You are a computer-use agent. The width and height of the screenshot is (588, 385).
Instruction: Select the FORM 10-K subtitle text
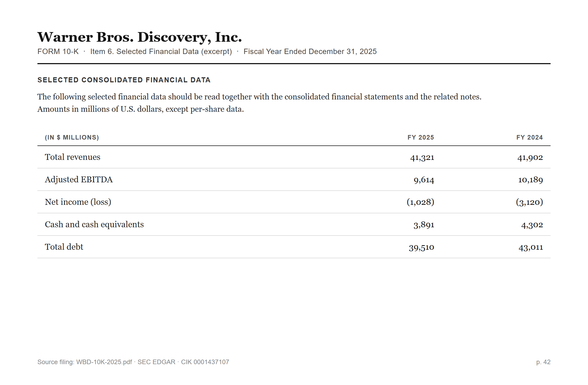pyautogui.click(x=58, y=51)
